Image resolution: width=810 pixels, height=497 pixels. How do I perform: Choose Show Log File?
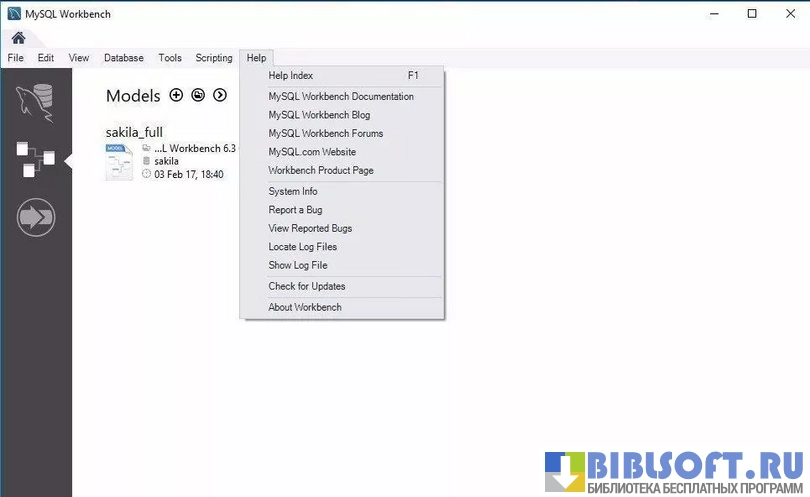click(x=298, y=266)
